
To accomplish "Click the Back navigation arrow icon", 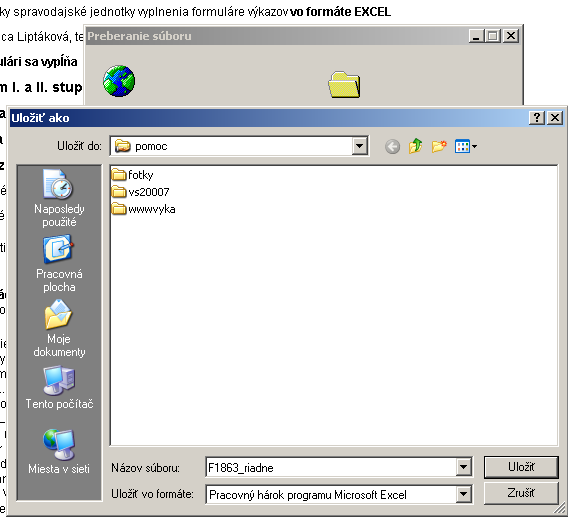I will [x=392, y=147].
